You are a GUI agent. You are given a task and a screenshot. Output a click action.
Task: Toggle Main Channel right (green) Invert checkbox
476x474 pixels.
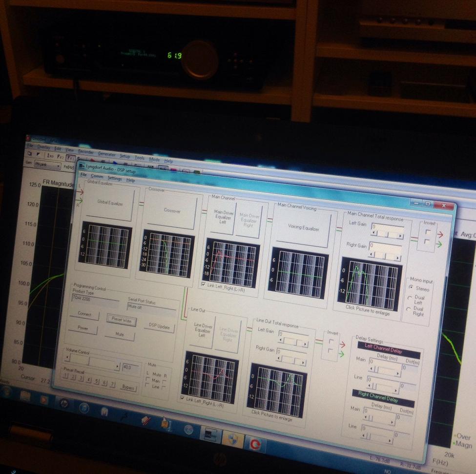pyautogui.click(x=427, y=242)
